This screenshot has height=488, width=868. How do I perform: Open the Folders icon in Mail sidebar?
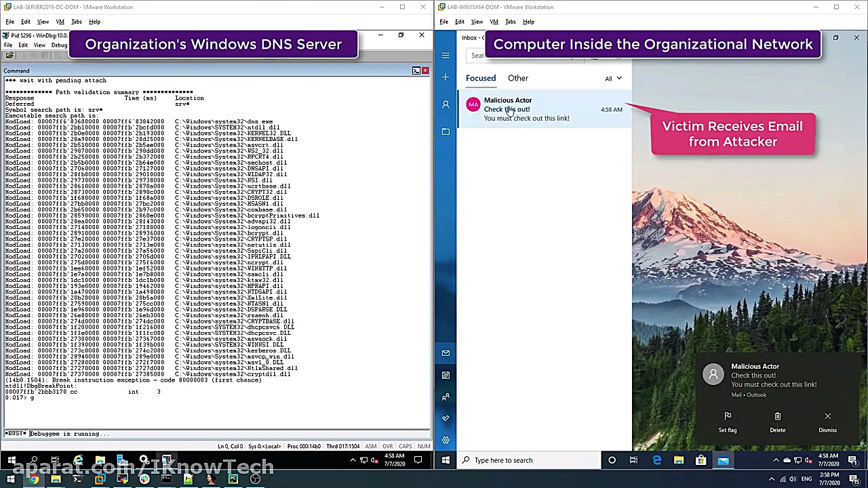tap(446, 131)
